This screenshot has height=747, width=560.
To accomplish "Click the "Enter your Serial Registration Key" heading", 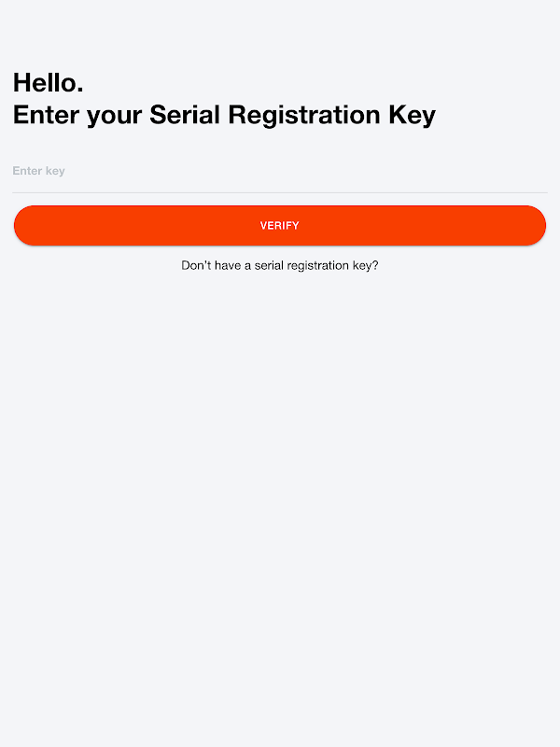I will (x=224, y=115).
